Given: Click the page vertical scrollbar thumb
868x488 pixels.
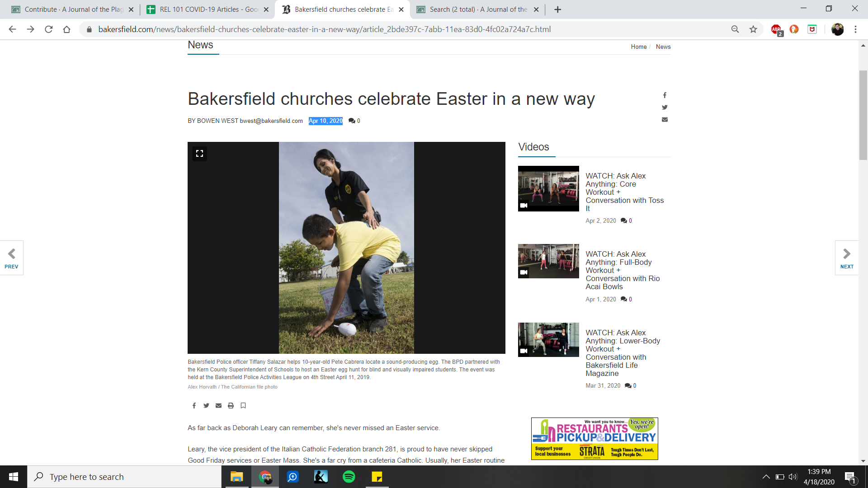Looking at the screenshot, I should point(863,115).
